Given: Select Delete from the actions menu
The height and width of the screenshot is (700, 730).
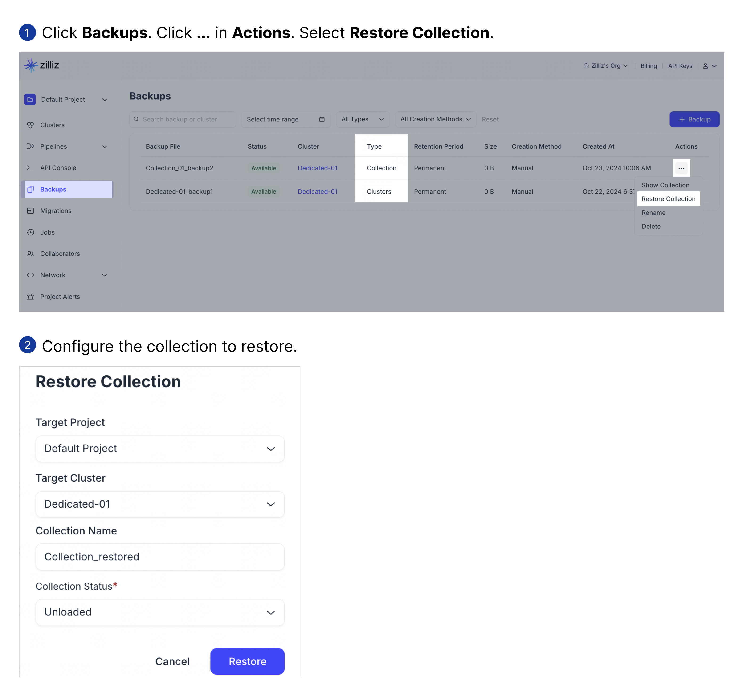Looking at the screenshot, I should click(x=651, y=226).
